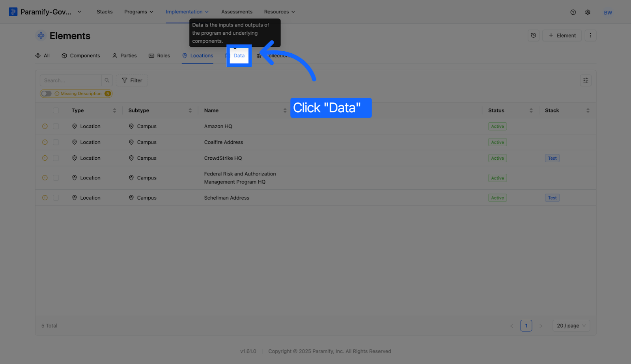This screenshot has width=631, height=364.
Task: Click the Filter button
Action: tap(132, 80)
